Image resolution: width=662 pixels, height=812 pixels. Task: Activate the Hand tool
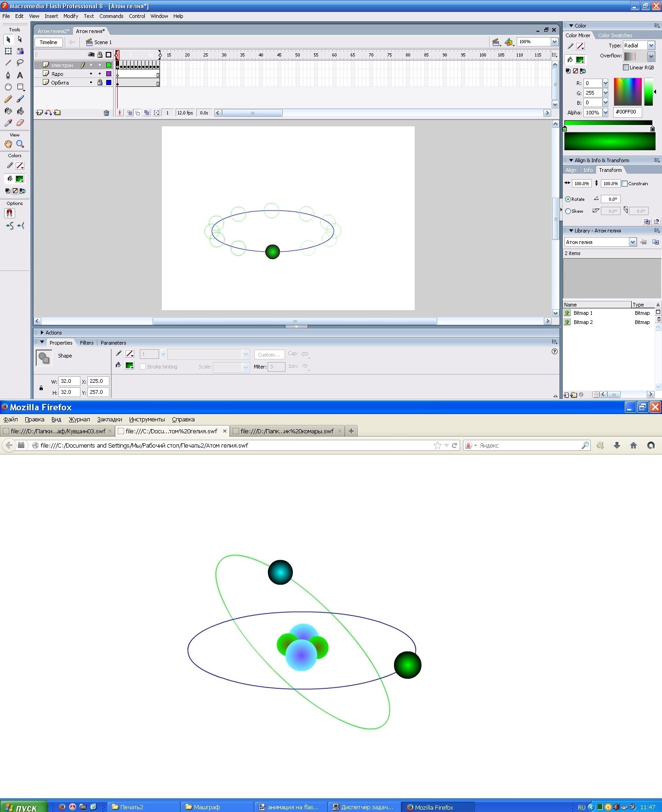(8, 144)
